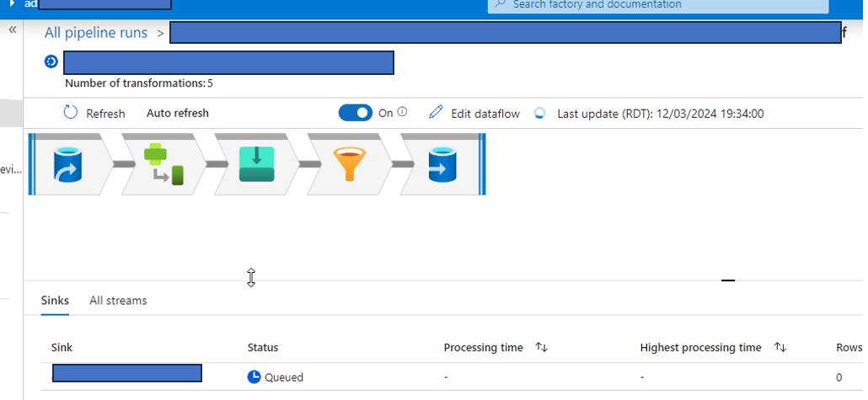868x400 pixels.
Task: Select the sink name in the table row
Action: pyautogui.click(x=127, y=373)
